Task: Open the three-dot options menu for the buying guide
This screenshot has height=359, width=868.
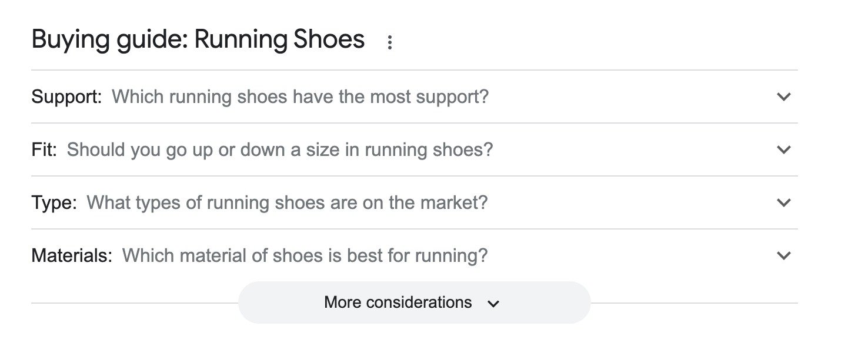Action: pyautogui.click(x=390, y=41)
